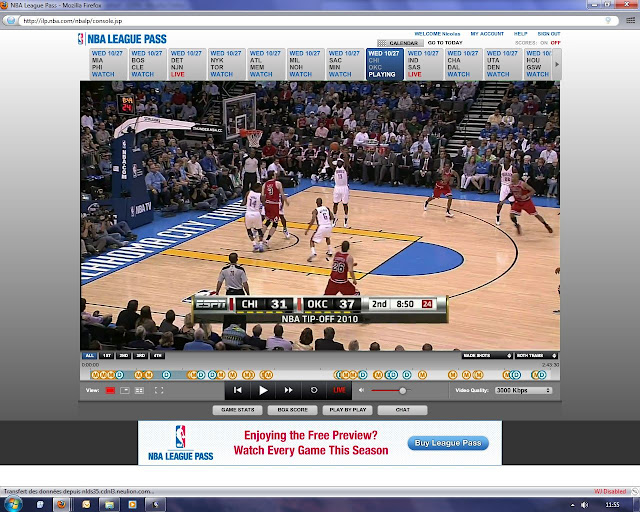
Task: Select the 4TH quarter filter
Action: pos(158,356)
